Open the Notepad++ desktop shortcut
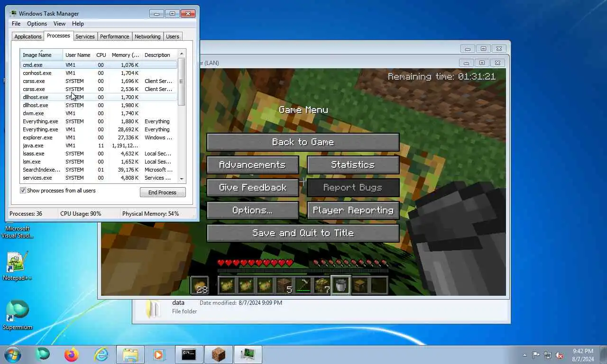Screen dimensions: 607x364 (18, 266)
